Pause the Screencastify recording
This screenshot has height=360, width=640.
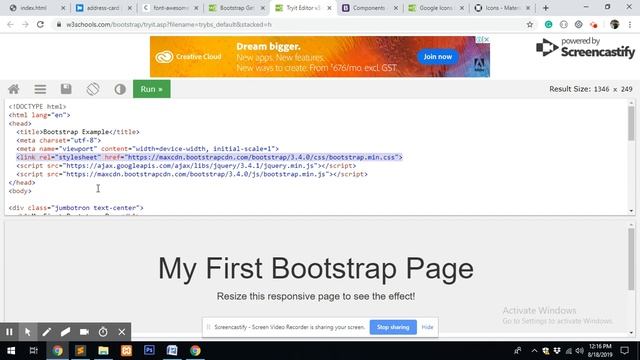click(9, 332)
